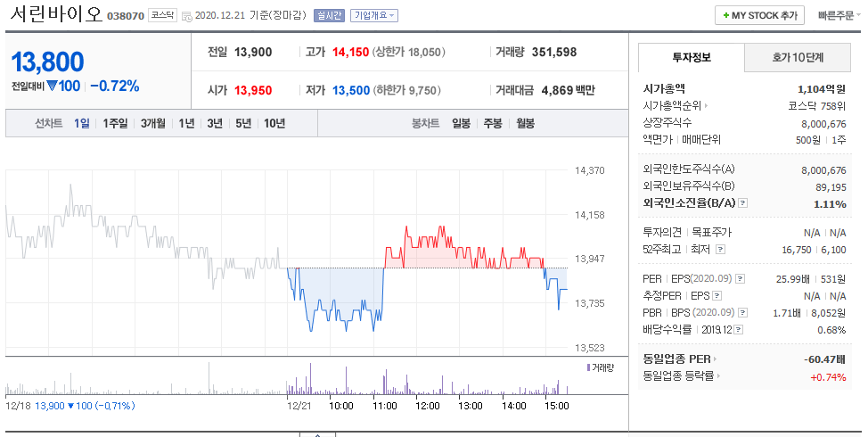Image resolution: width=868 pixels, height=437 pixels.
Task: Toggle the 실시간 button
Action: click(329, 15)
